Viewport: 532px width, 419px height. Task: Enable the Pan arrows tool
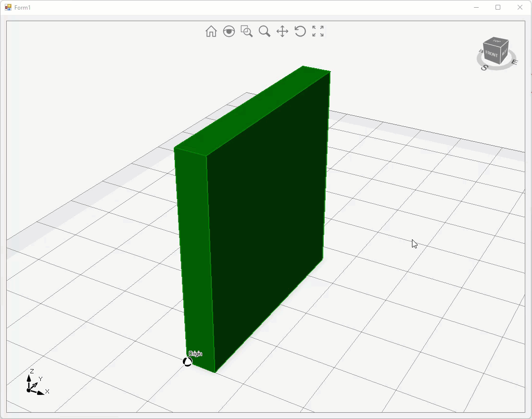[x=282, y=32]
